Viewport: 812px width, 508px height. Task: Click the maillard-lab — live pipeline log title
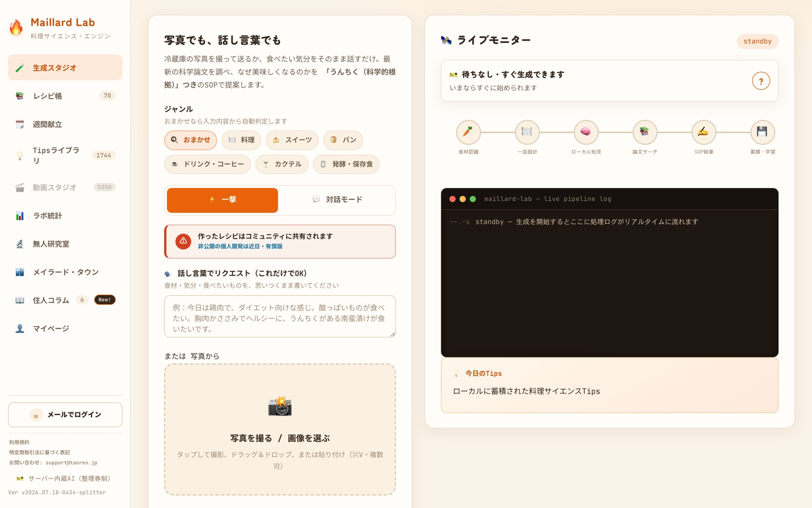548,199
